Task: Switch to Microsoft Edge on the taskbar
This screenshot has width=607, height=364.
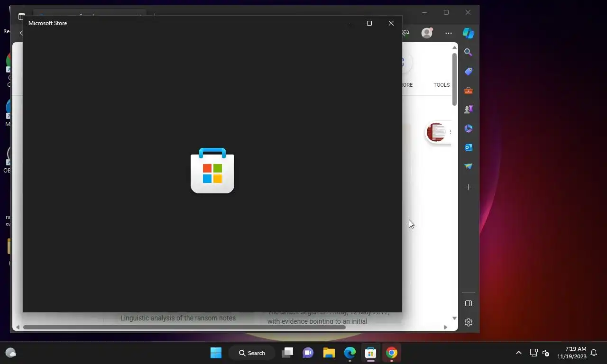Action: coord(350,353)
